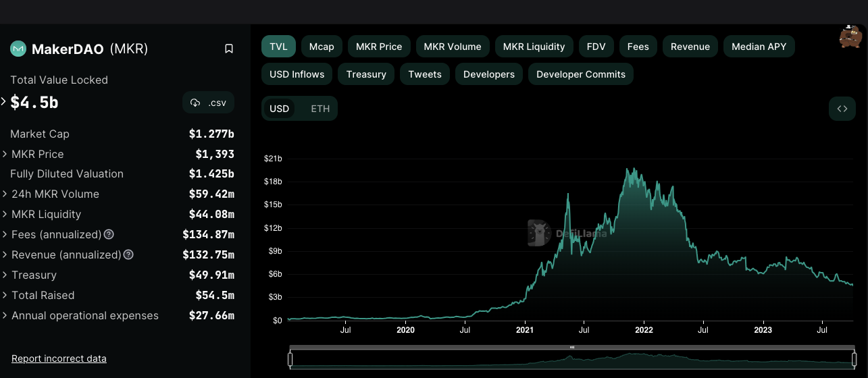This screenshot has height=378, width=868.
Task: Open the Report incorrect data link
Action: (x=59, y=358)
